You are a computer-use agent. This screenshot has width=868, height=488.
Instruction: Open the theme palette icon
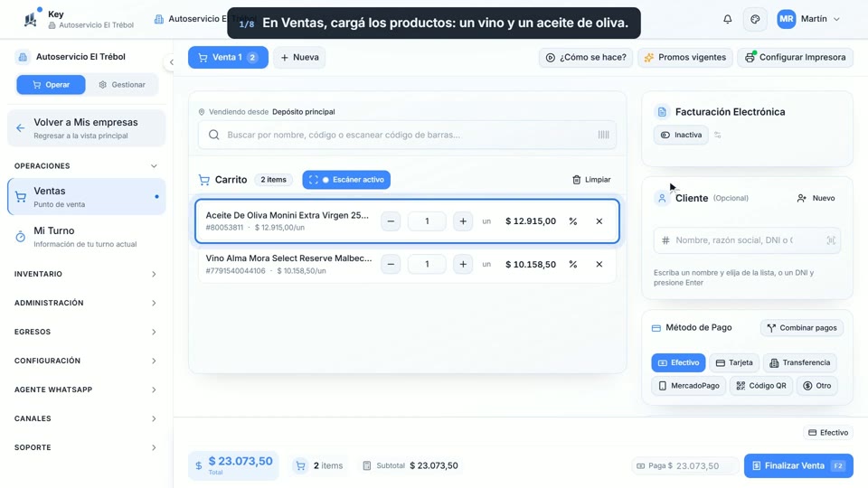(x=755, y=19)
